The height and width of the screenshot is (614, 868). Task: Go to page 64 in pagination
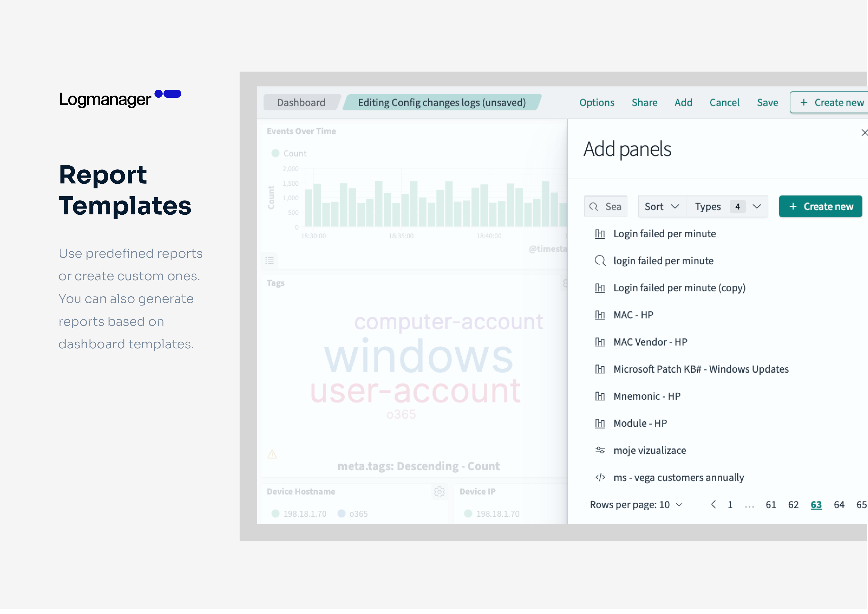[839, 504]
